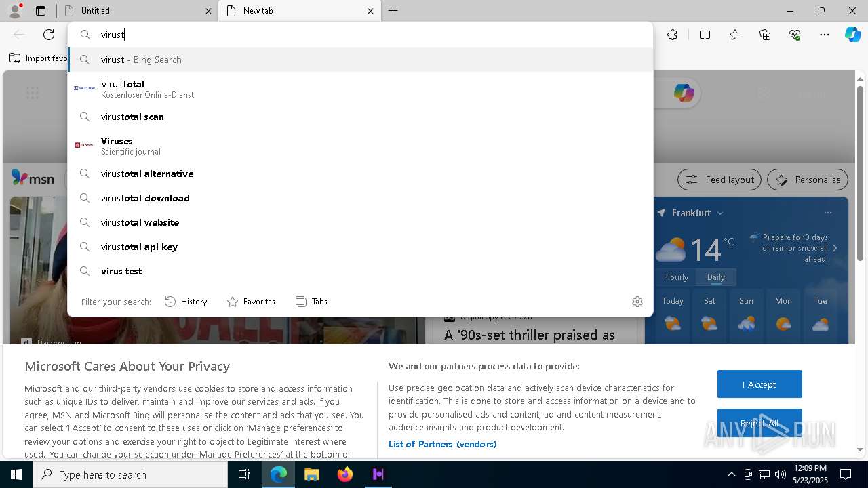Open the Extensions puzzle icon

click(x=672, y=35)
